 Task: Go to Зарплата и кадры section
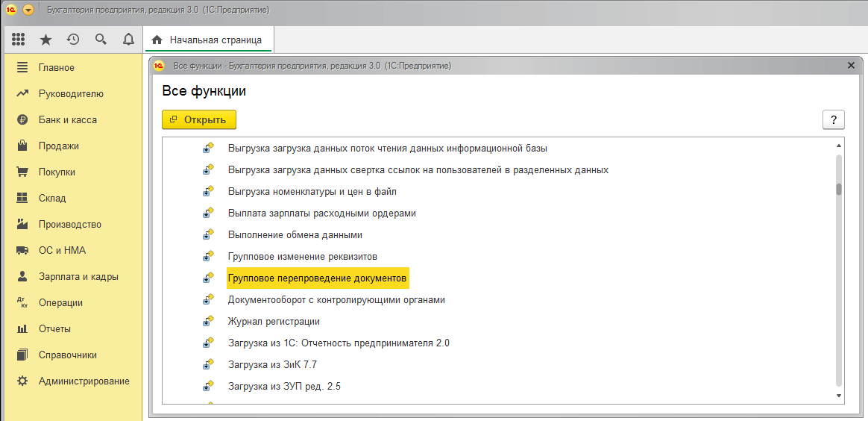(x=78, y=277)
